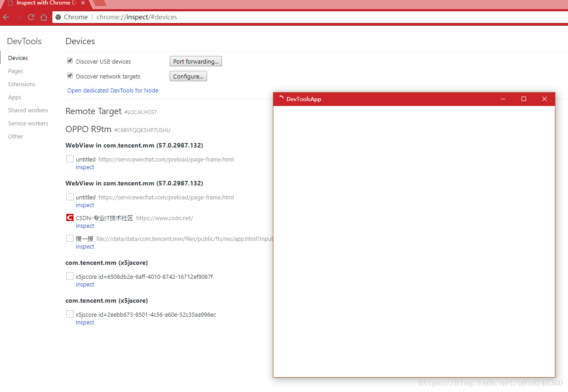Open Other section in sidebar
This screenshot has width=568, height=392.
pyautogui.click(x=15, y=137)
